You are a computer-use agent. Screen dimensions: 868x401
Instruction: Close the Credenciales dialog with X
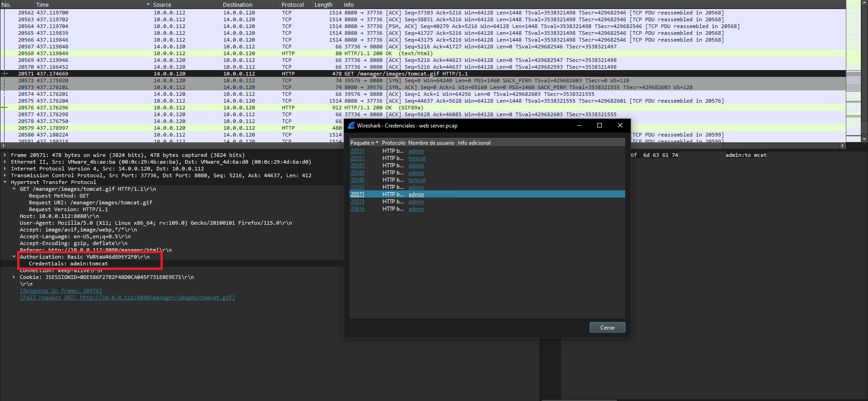tap(620, 126)
